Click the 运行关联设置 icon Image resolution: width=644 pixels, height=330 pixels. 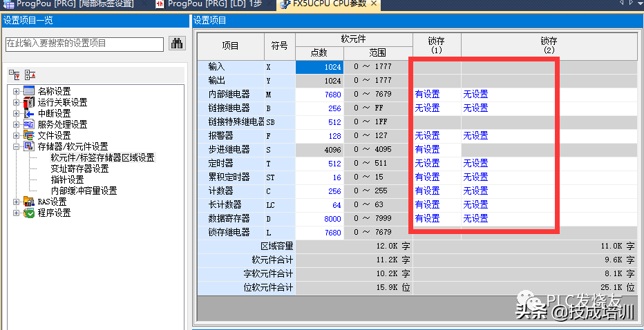[x=29, y=102]
